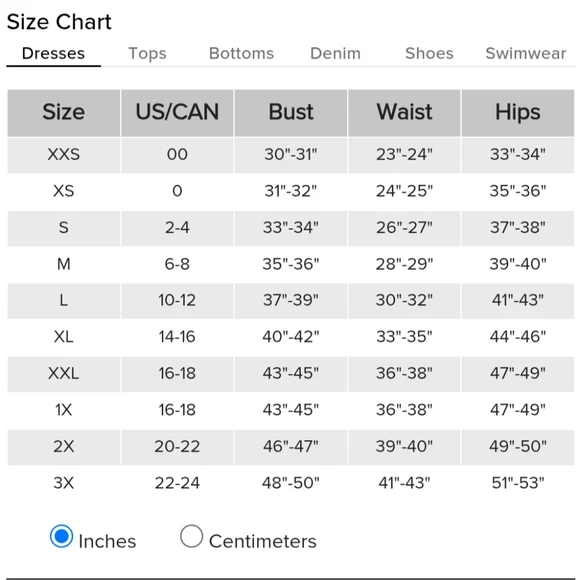The image size is (580, 580).
Task: Click the Bust column header
Action: click(291, 112)
